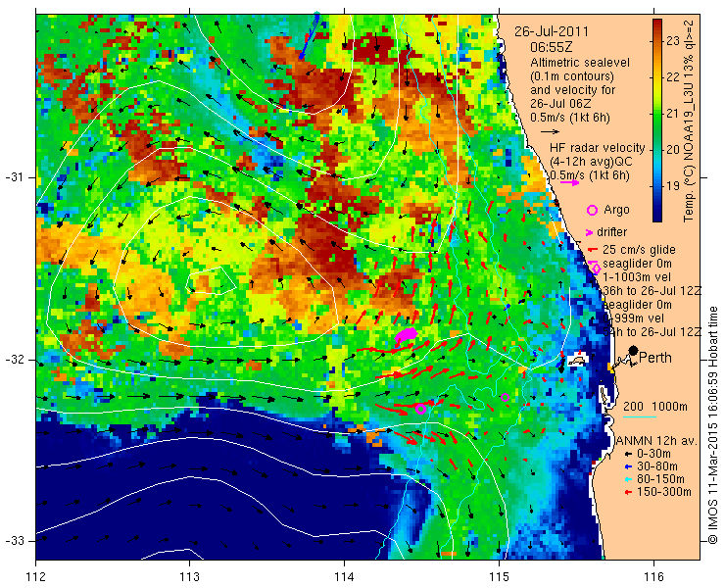Viewport: 725px width, 588px height.
Task: Click the '30-80m' depth label
Action: tap(657, 466)
